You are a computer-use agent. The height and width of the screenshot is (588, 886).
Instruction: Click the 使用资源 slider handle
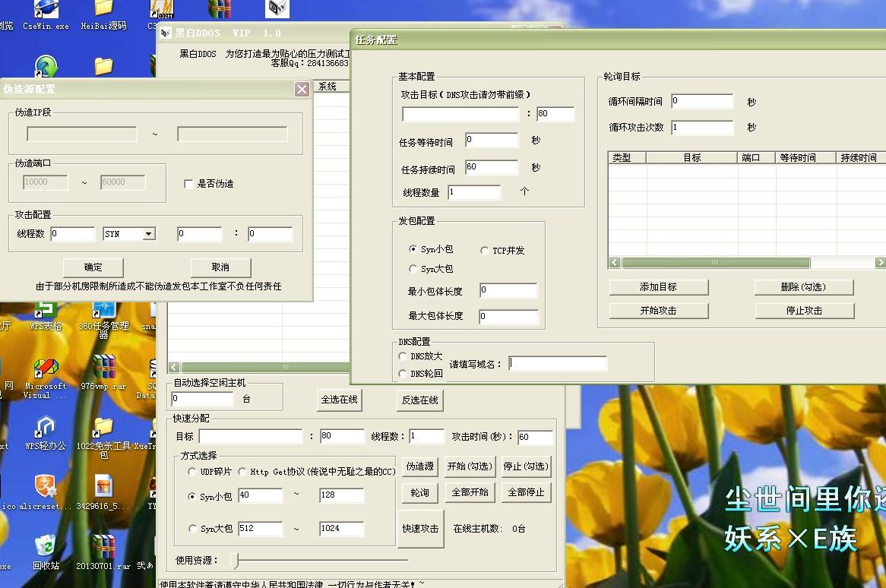point(237,561)
